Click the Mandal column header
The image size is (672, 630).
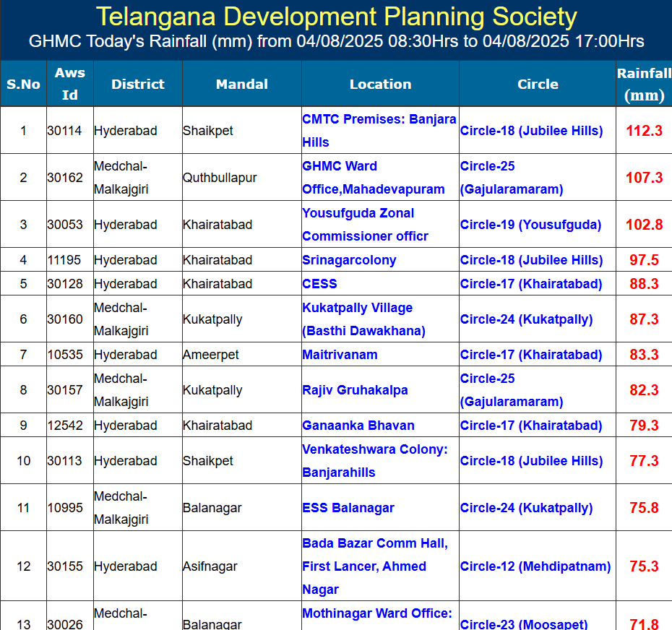(x=242, y=84)
